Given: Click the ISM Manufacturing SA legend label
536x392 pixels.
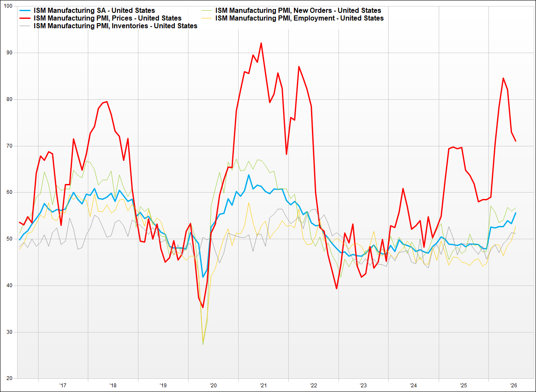Looking at the screenshot, I should pos(94,10).
